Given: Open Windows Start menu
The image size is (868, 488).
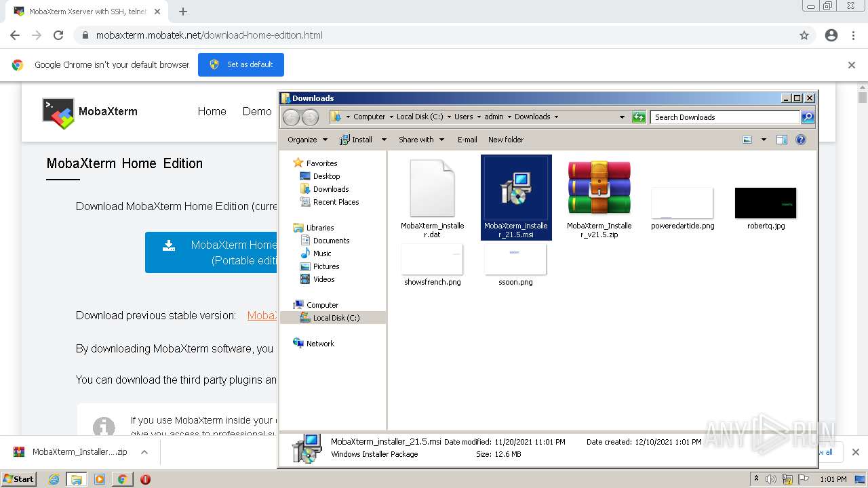Looking at the screenshot, I should [x=20, y=479].
